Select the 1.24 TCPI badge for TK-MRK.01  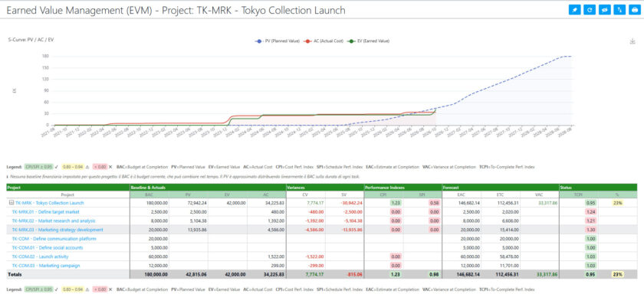pos(590,212)
